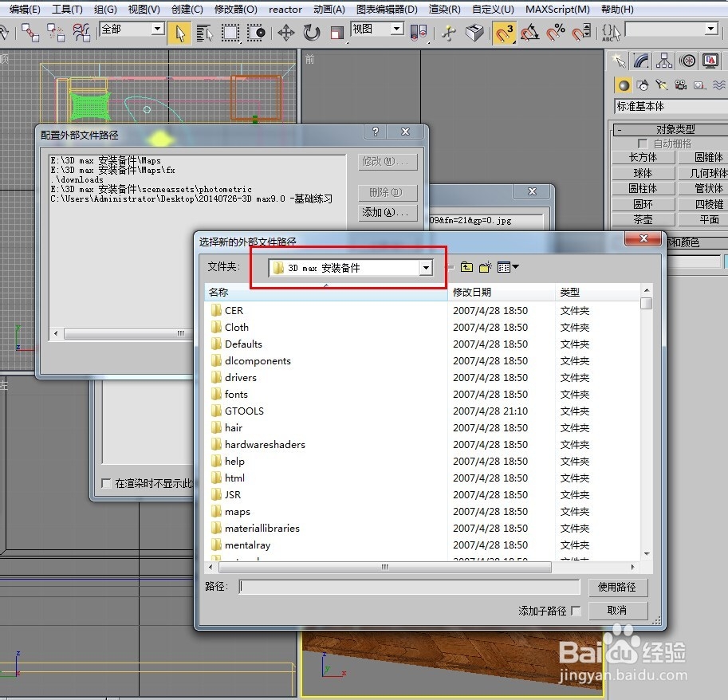Switch to the Display command panel tab
728x700 pixels.
pos(710,61)
